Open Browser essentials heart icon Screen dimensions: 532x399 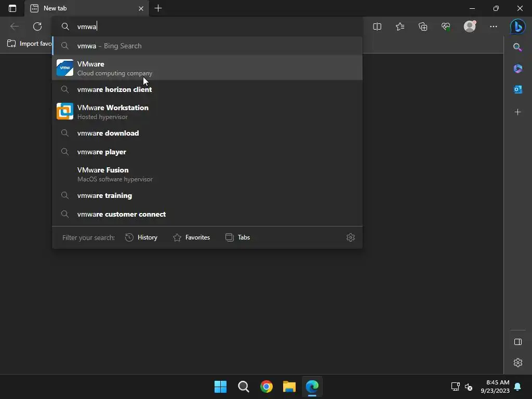pyautogui.click(x=446, y=26)
